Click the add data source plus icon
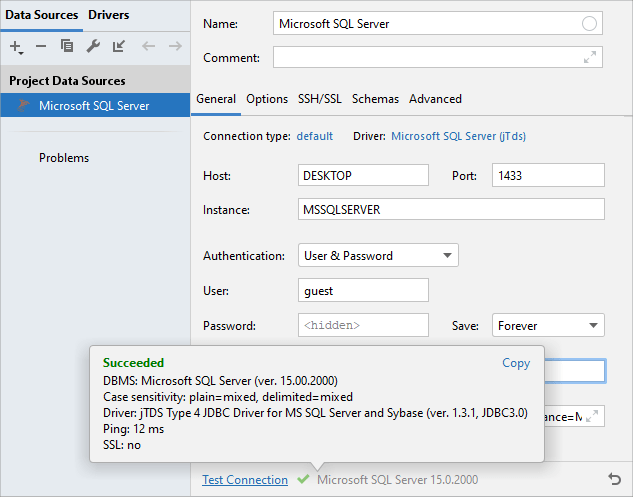Viewport: 633px width, 497px height. pyautogui.click(x=16, y=46)
